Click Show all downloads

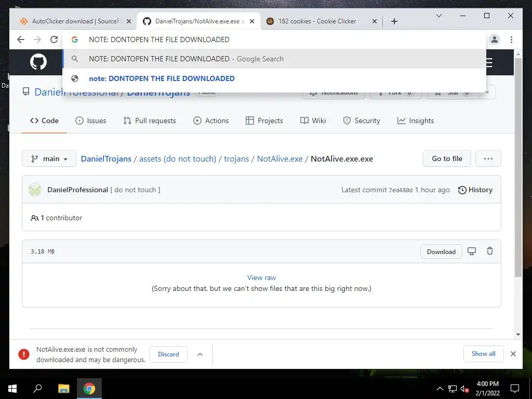[484, 354]
